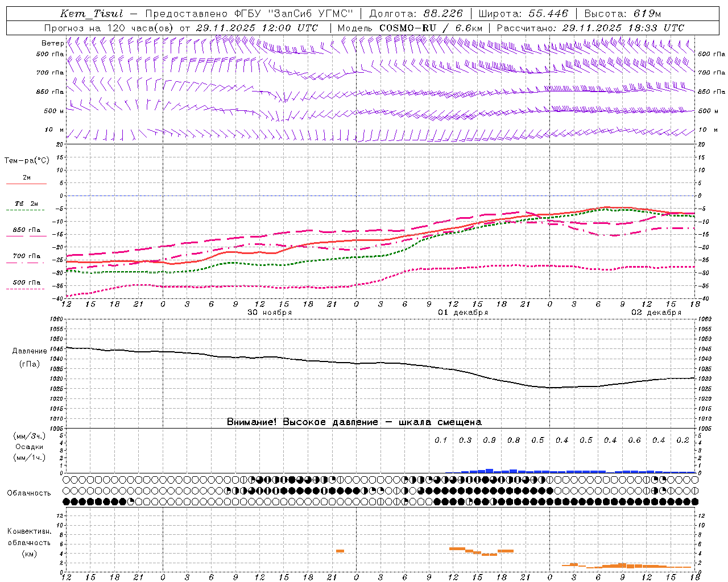Click the Облачность cloudiness label
The image size is (728, 582).
click(x=29, y=493)
